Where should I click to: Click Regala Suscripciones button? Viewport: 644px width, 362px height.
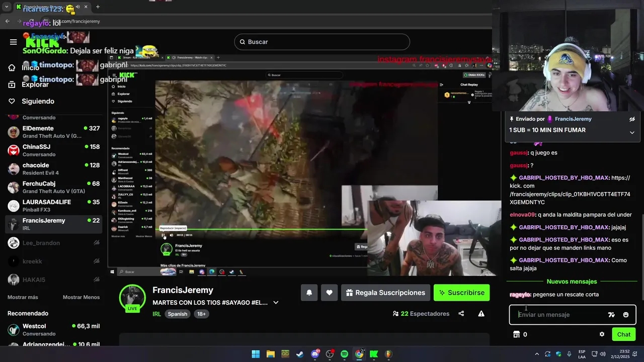(385, 293)
